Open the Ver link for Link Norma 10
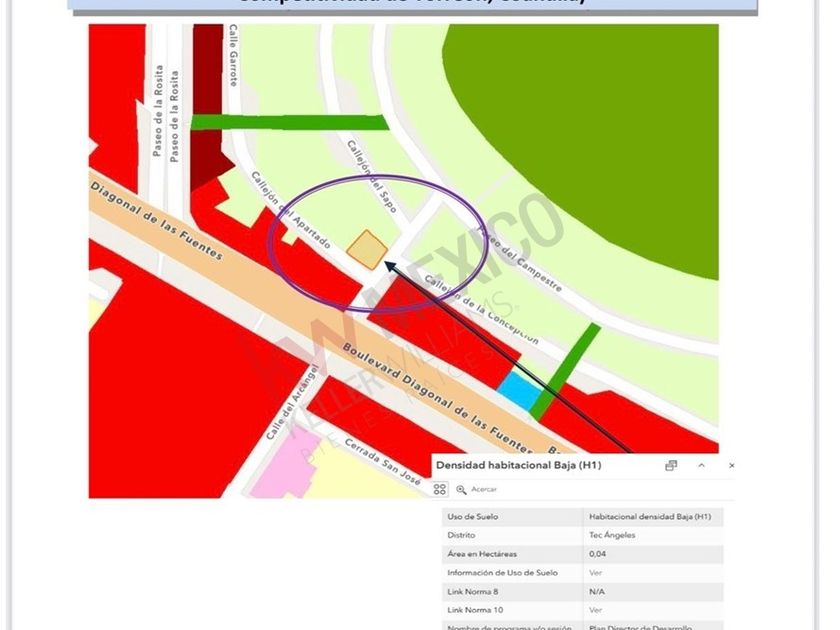 [595, 610]
